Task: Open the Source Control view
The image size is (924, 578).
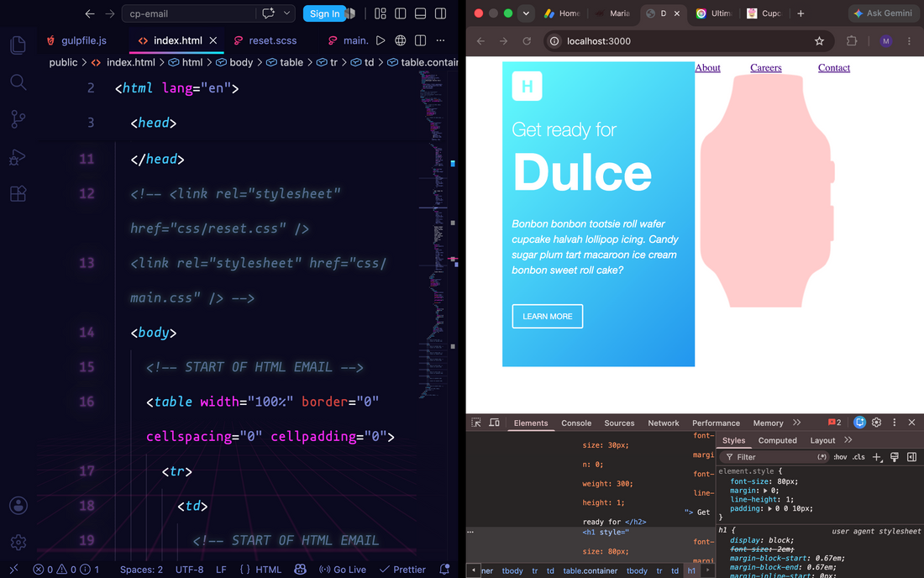Action: tap(18, 119)
